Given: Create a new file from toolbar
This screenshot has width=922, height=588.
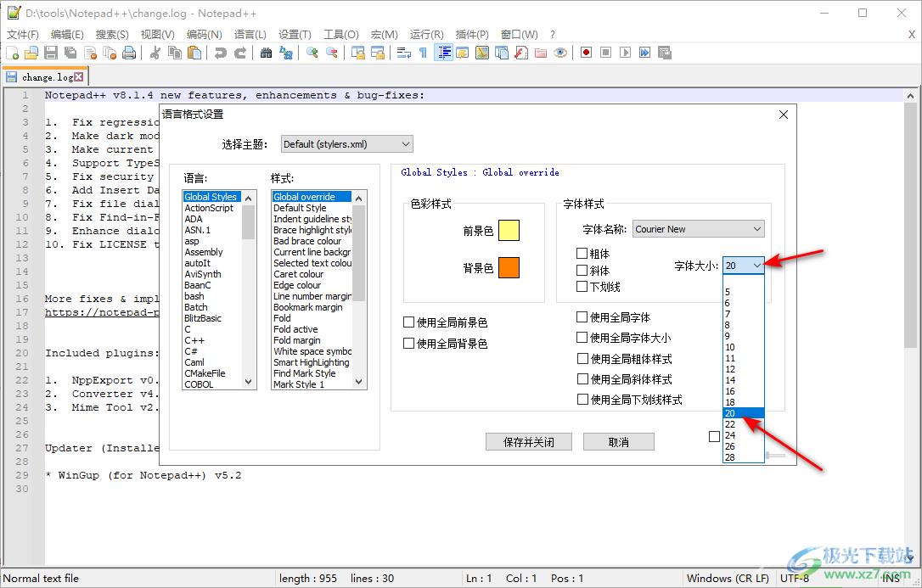Looking at the screenshot, I should pyautogui.click(x=13, y=53).
